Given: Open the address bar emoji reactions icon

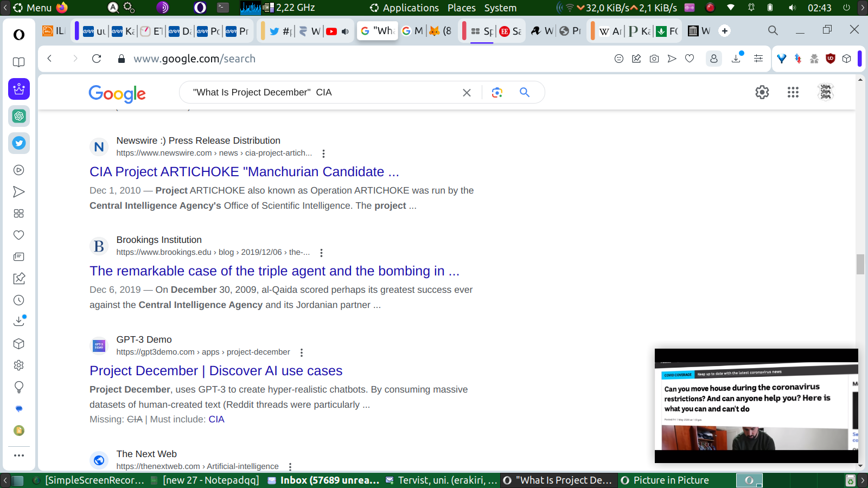Looking at the screenshot, I should 619,59.
